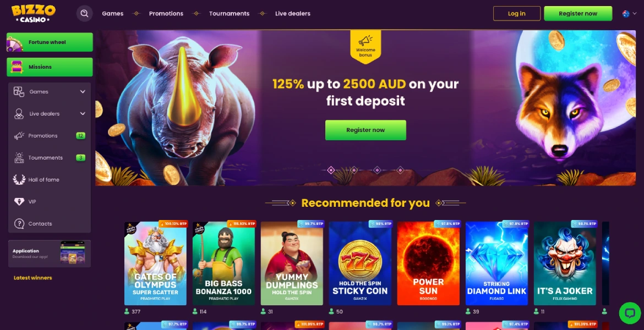The height and width of the screenshot is (330, 644).
Task: Expand the Live dealers sidebar chevron
Action: [83, 113]
